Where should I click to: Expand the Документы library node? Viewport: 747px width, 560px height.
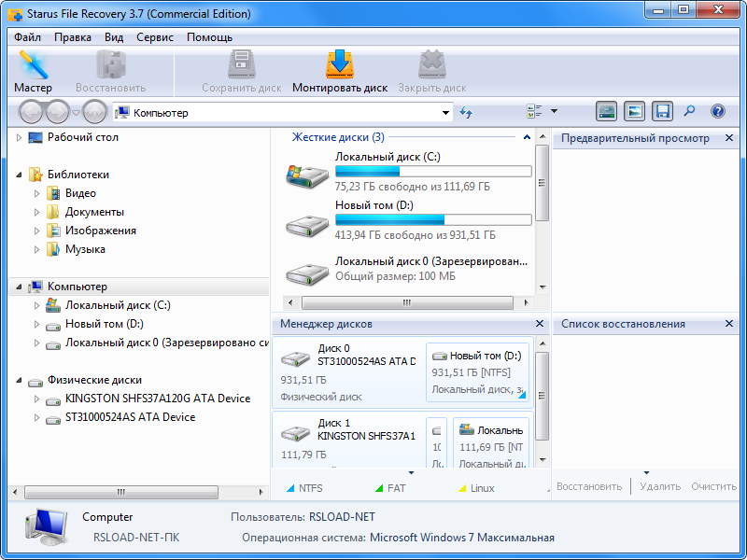(x=36, y=212)
